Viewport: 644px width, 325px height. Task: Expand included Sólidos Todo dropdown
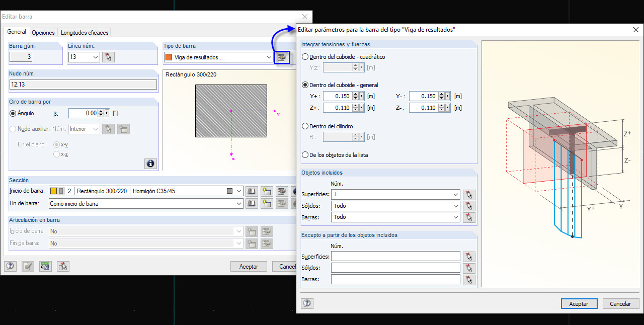(x=456, y=206)
